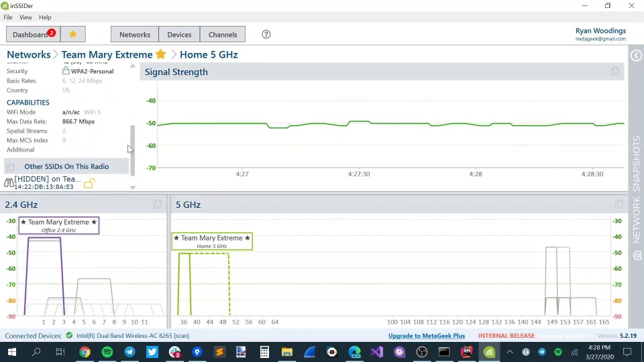Open the starred favorites tab
Image resolution: width=644 pixels, height=362 pixels.
coord(73,34)
